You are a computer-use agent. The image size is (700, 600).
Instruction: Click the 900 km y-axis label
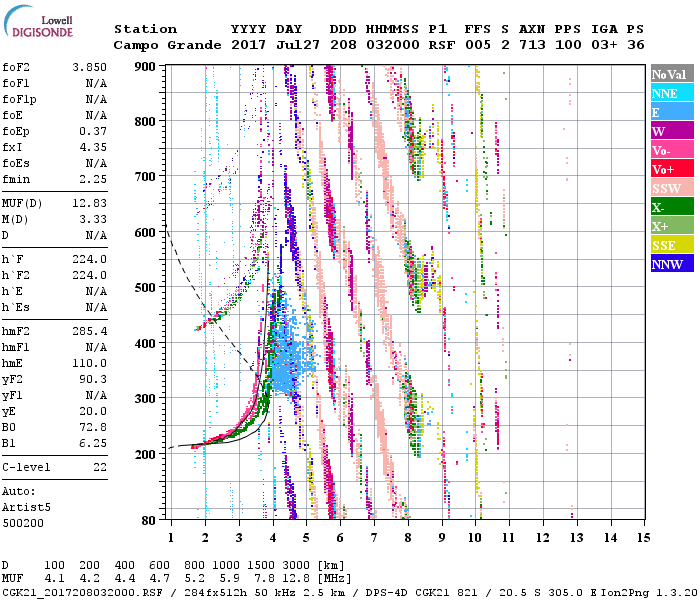(145, 67)
